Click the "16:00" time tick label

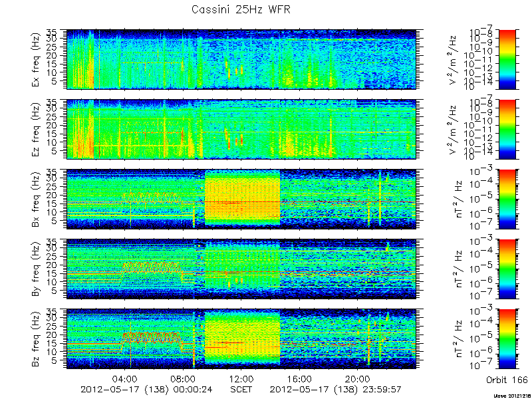(x=300, y=378)
